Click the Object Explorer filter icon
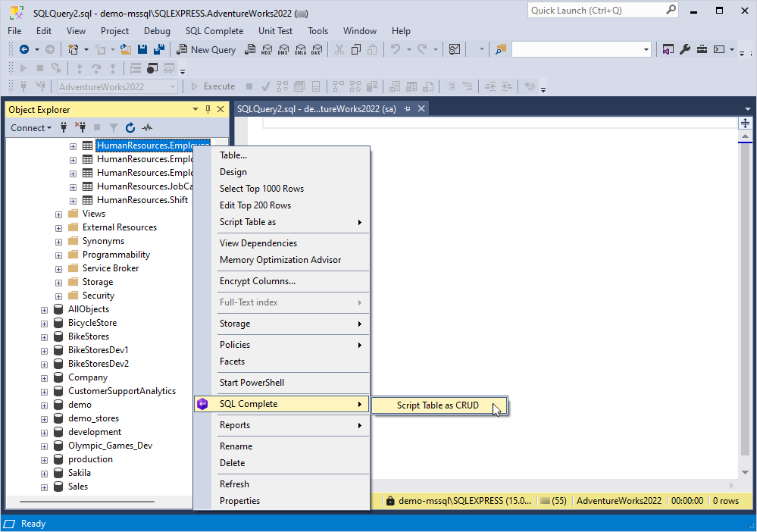Screen dimensions: 757x532 coord(114,127)
